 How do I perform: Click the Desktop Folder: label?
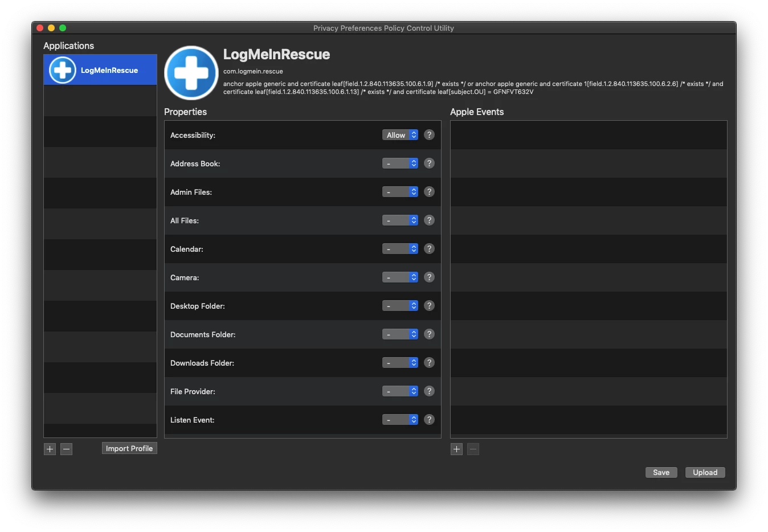click(x=197, y=306)
